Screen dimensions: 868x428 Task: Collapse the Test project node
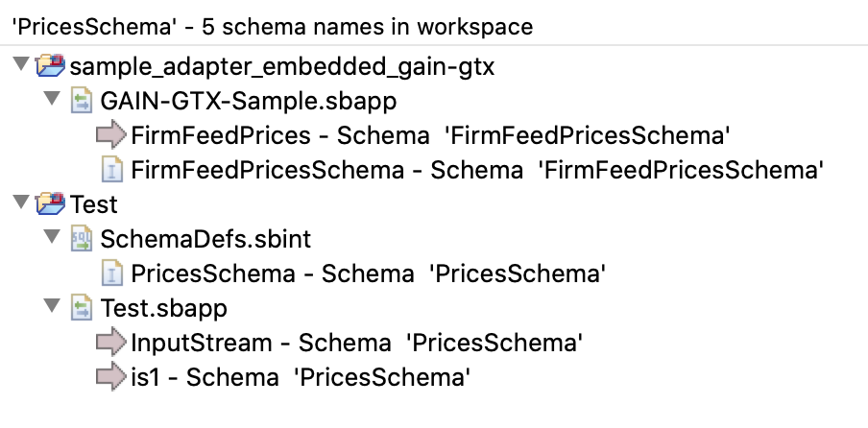pyautogui.click(x=20, y=204)
